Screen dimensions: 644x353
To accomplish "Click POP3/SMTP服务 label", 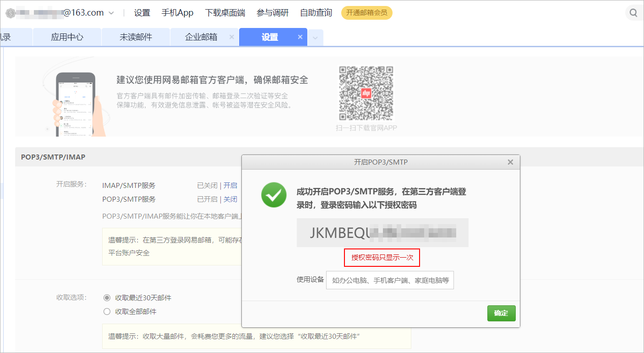I will click(x=129, y=199).
